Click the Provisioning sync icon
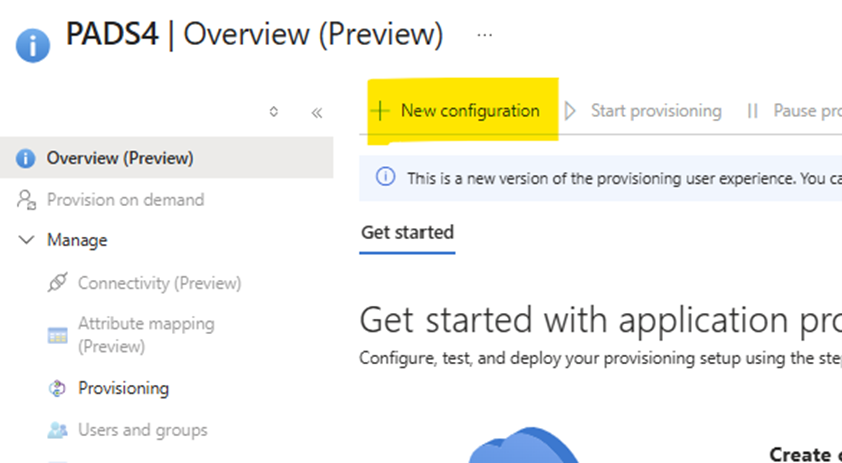Screen dimensions: 842x463 pyautogui.click(x=57, y=388)
